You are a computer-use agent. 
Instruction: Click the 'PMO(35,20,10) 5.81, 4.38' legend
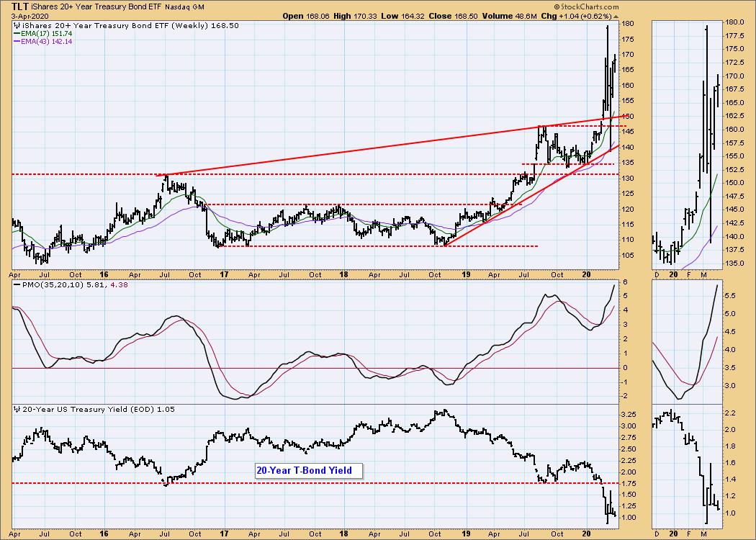74,285
